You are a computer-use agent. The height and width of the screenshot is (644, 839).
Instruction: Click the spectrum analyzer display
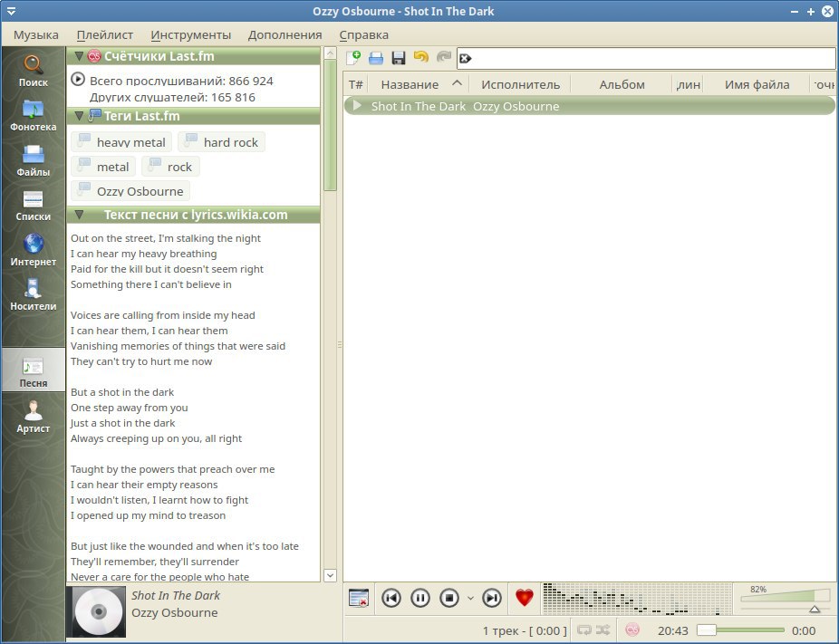(637, 598)
